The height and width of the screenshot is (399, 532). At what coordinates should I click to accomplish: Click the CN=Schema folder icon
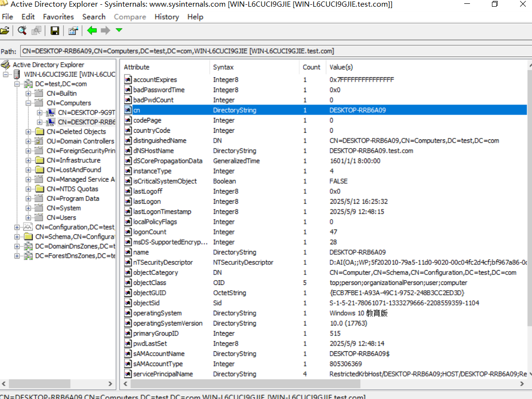(x=29, y=236)
